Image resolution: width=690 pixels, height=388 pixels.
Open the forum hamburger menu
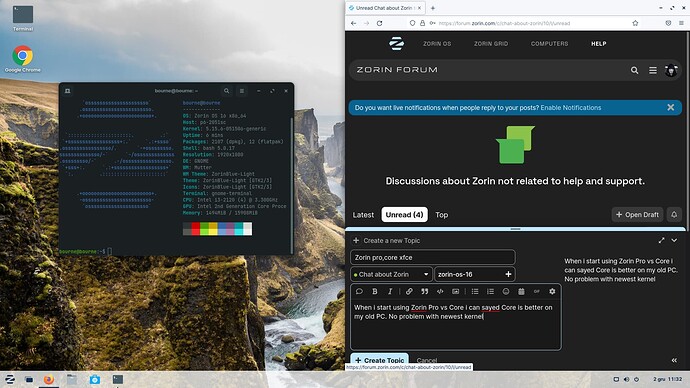[653, 70]
